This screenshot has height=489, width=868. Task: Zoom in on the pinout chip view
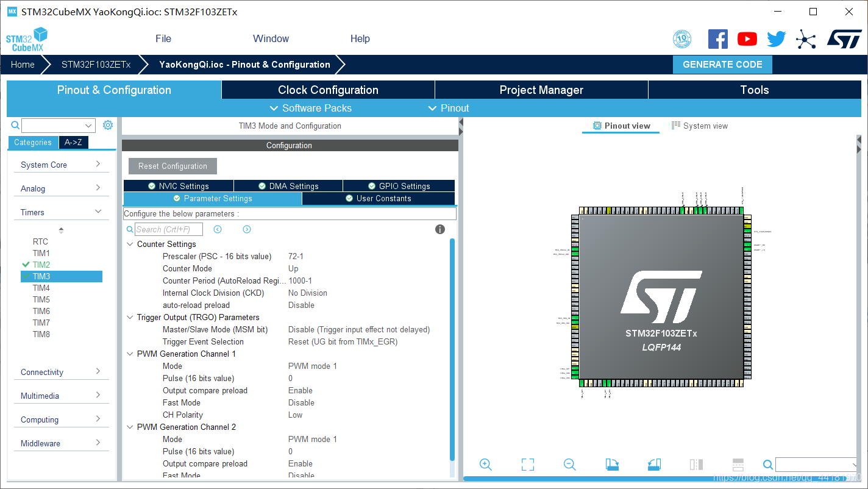pyautogui.click(x=486, y=465)
